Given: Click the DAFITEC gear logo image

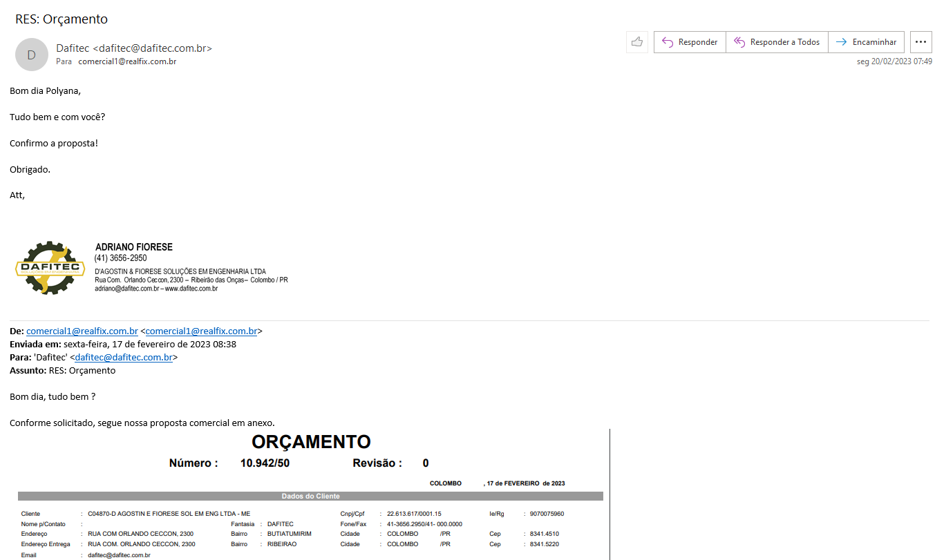Looking at the screenshot, I should (x=50, y=269).
